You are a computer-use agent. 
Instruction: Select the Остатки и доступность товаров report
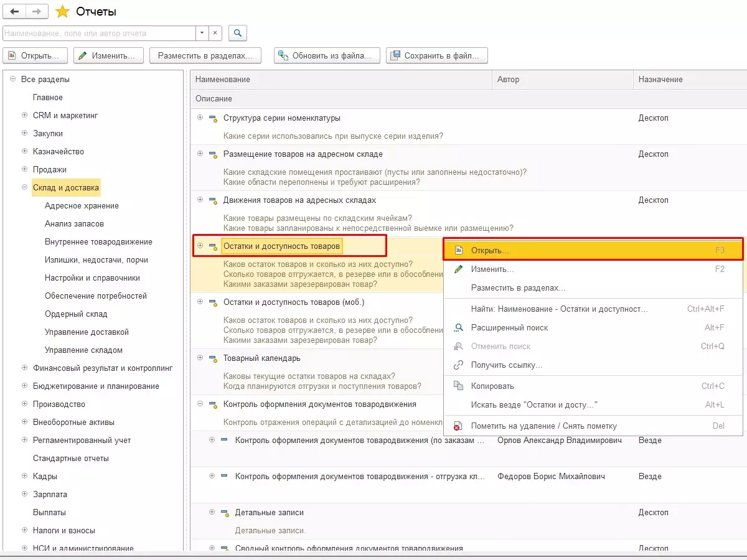[282, 246]
